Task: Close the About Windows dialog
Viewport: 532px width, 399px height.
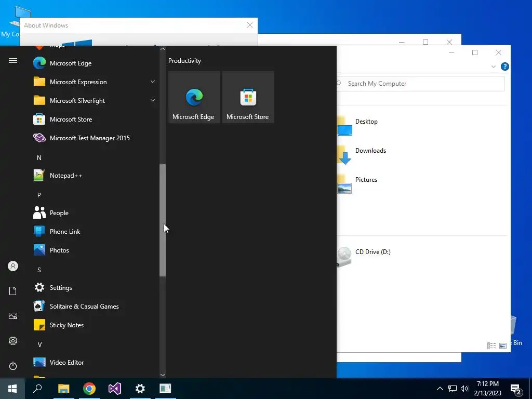Action: click(250, 25)
